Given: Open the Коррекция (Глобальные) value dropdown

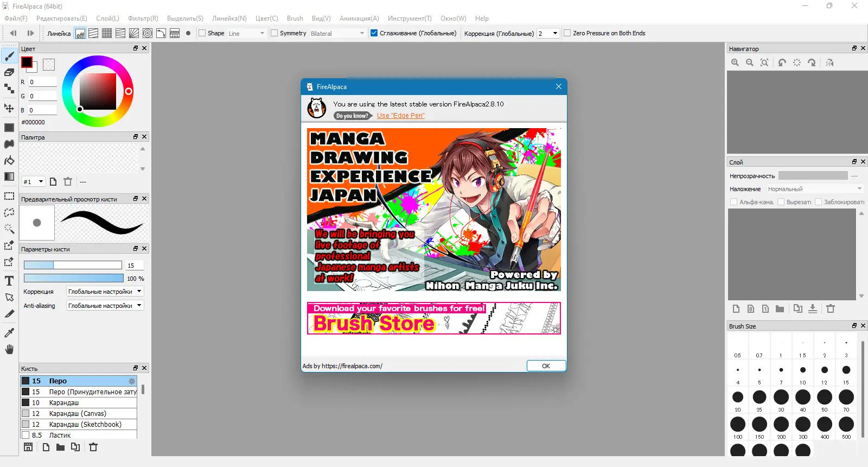Looking at the screenshot, I should (x=548, y=33).
